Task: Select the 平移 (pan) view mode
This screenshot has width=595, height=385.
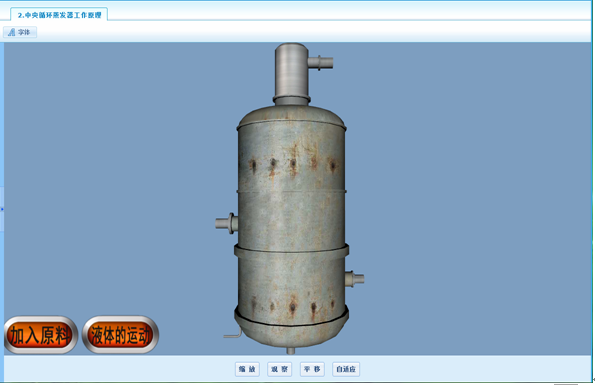Action: tap(312, 369)
